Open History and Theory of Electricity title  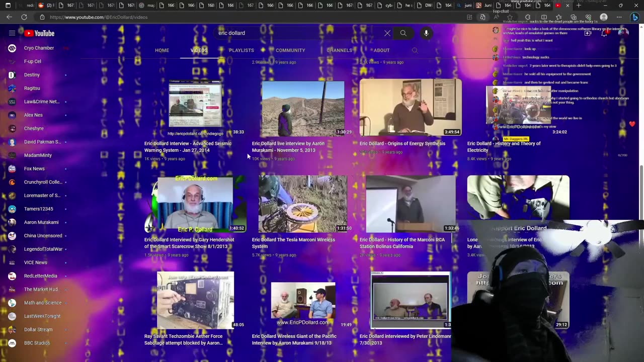[504, 147]
